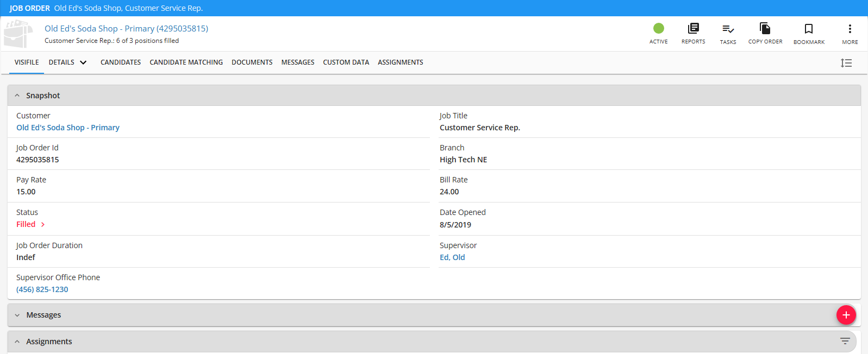
Task: Collapse the Snapshot section
Action: tap(17, 96)
